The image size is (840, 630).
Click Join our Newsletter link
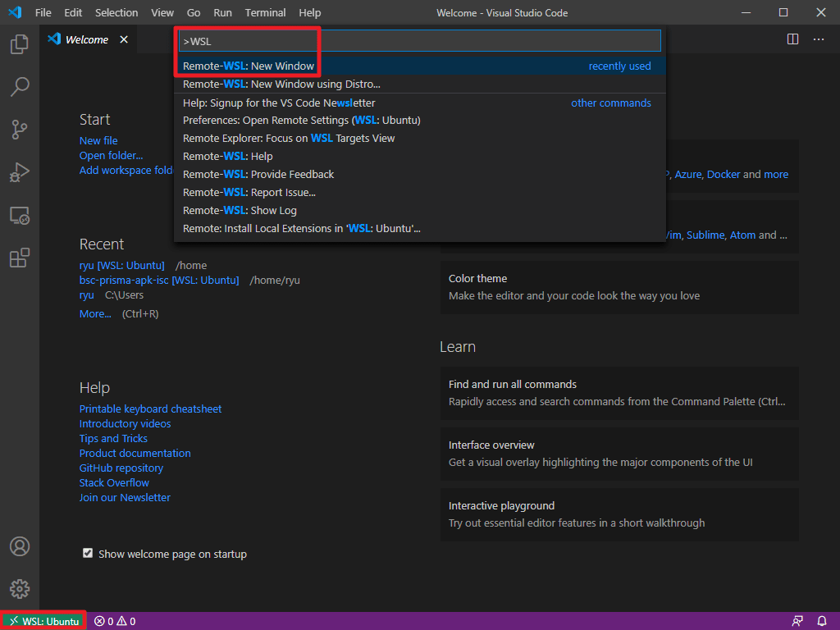coord(125,498)
